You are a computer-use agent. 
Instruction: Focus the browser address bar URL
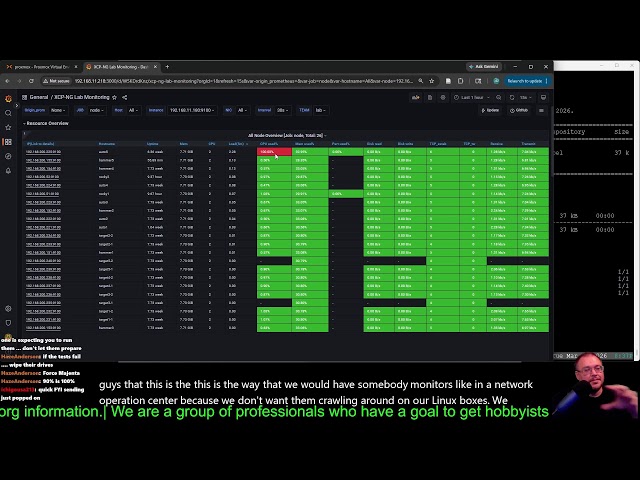coord(244,81)
